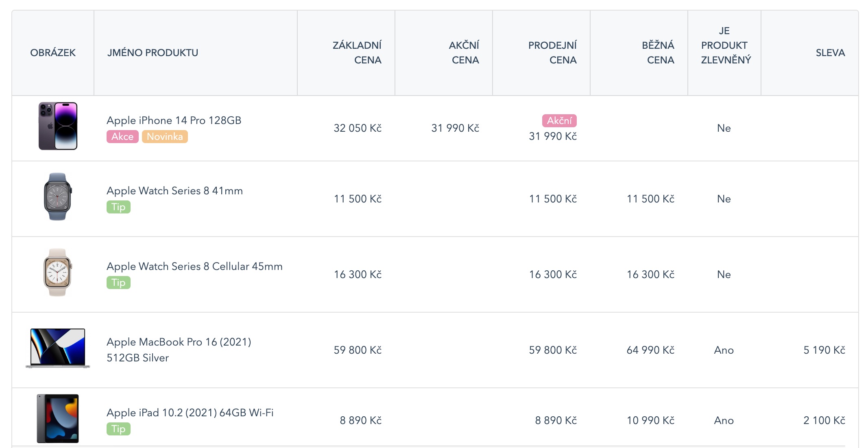The height and width of the screenshot is (448, 868).
Task: Click the 8 890 Kč prodejní cena cell
Action: (x=556, y=421)
